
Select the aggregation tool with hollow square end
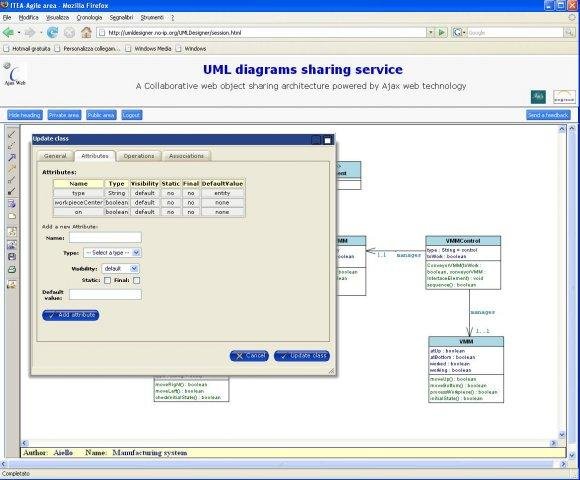point(12,180)
